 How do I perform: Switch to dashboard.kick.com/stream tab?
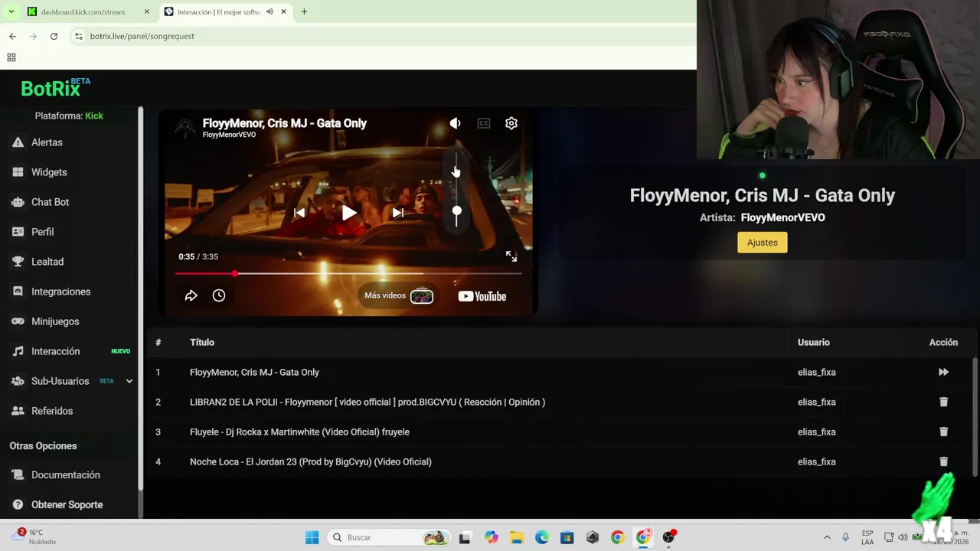90,12
